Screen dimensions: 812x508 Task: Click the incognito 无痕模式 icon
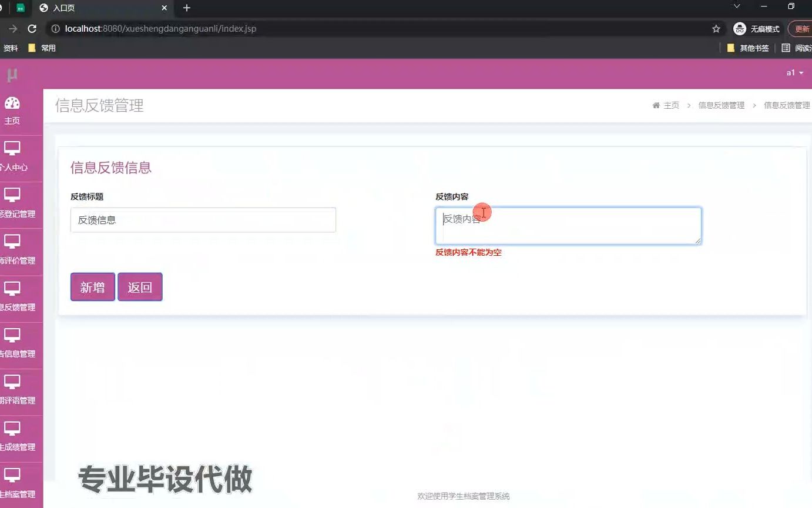(739, 28)
